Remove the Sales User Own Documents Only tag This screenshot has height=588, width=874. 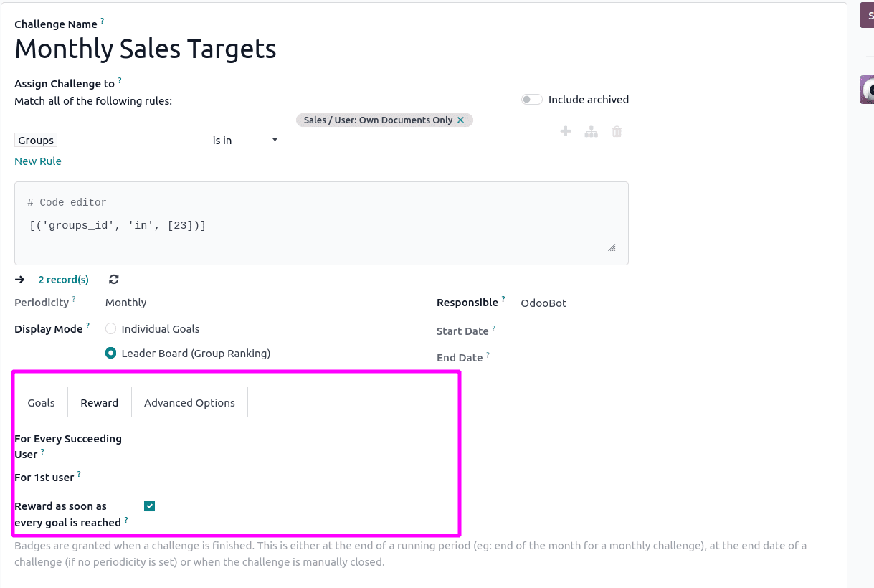(x=462, y=120)
